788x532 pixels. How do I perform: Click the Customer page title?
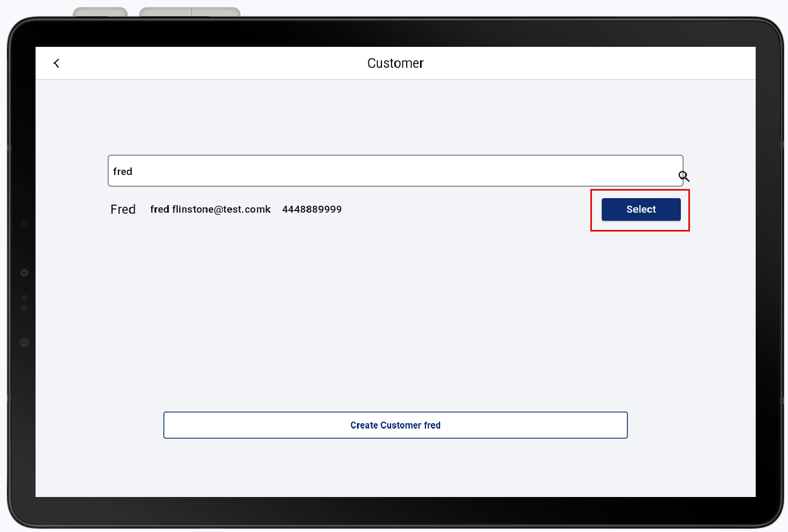tap(395, 64)
